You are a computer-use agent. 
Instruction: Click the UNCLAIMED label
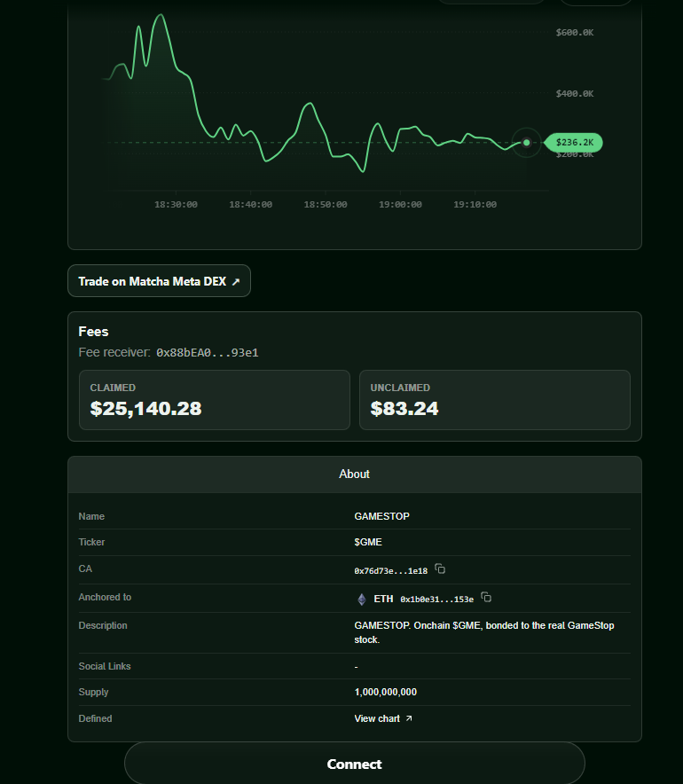pos(400,388)
